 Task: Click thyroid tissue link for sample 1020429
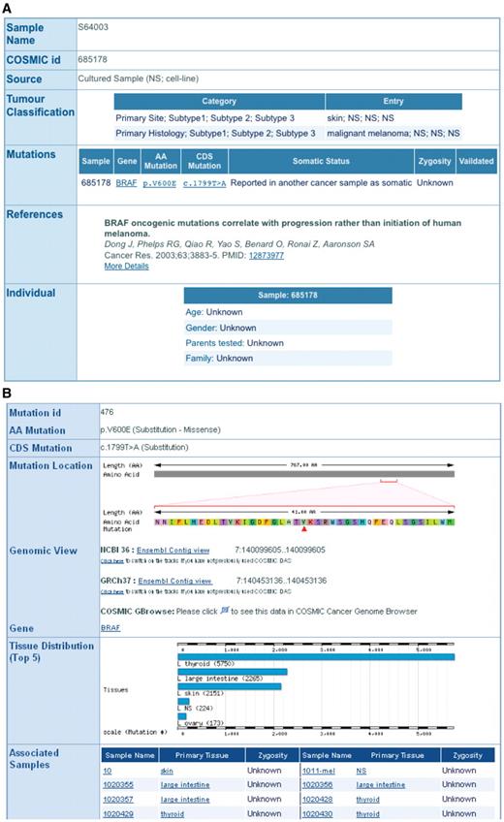pyautogui.click(x=173, y=814)
